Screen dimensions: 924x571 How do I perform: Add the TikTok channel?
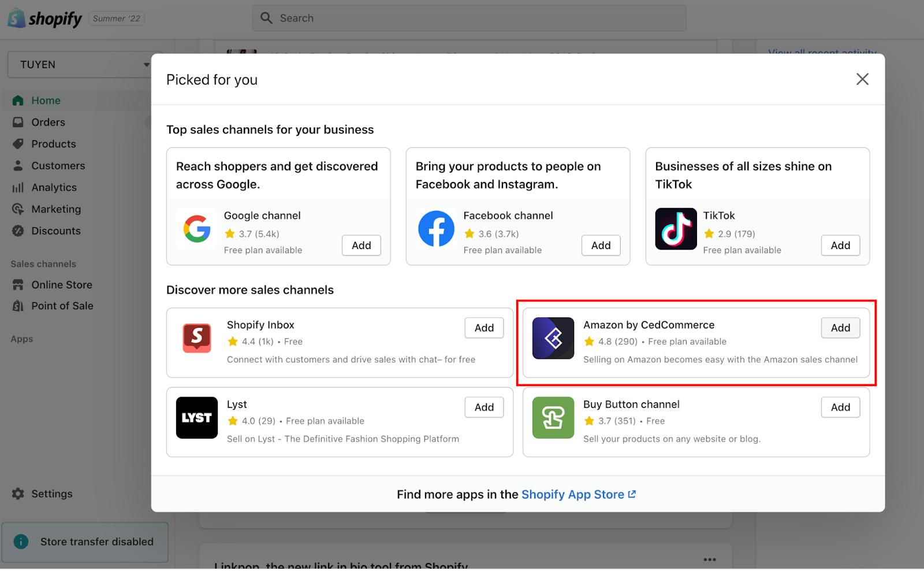click(x=841, y=246)
